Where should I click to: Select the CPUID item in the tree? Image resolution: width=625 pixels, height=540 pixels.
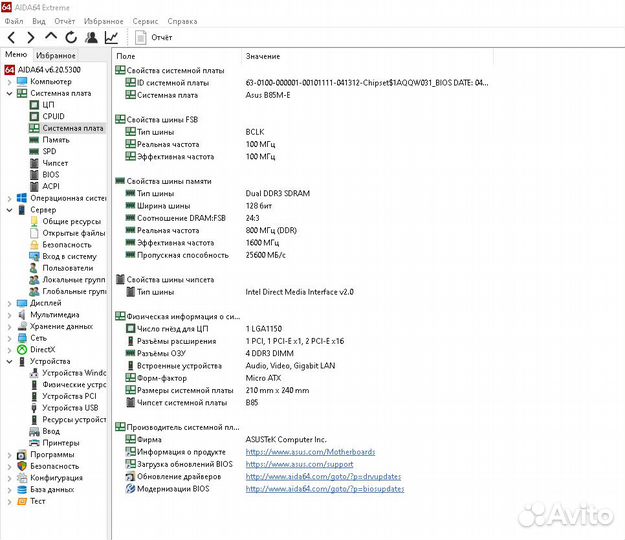[53, 116]
